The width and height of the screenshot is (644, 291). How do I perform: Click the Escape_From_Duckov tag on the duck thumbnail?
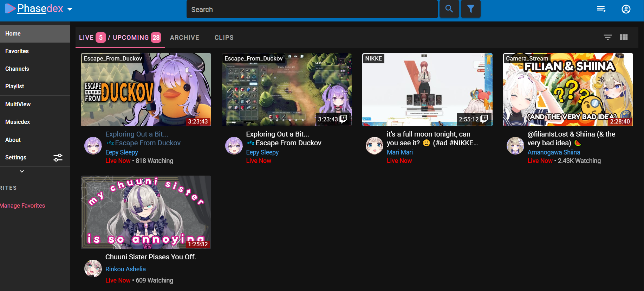tap(113, 58)
